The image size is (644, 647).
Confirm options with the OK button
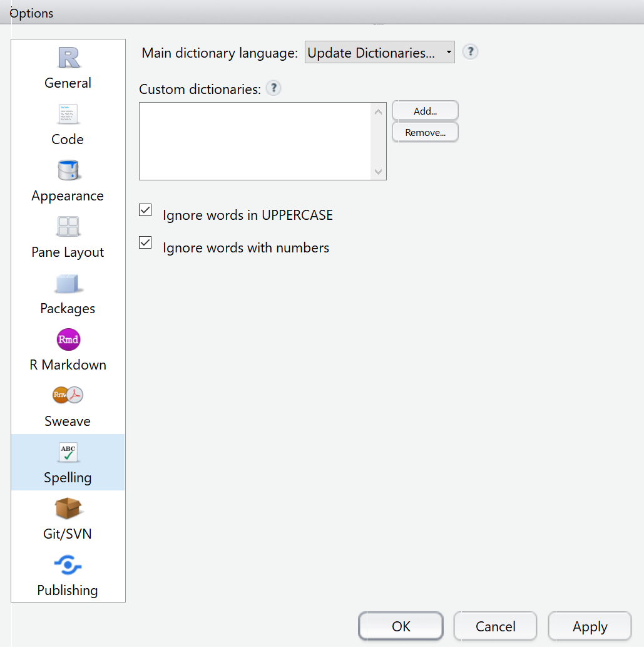pos(401,626)
